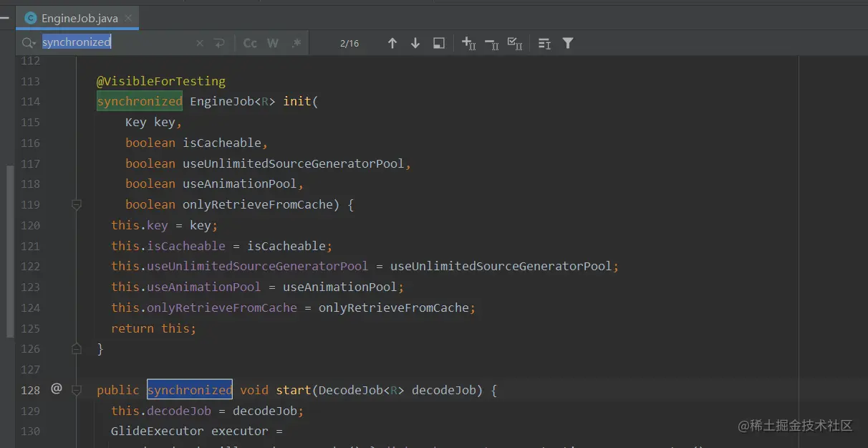
Task: Click 'boolean useAnimationPool,' parameter
Action: pos(215,184)
